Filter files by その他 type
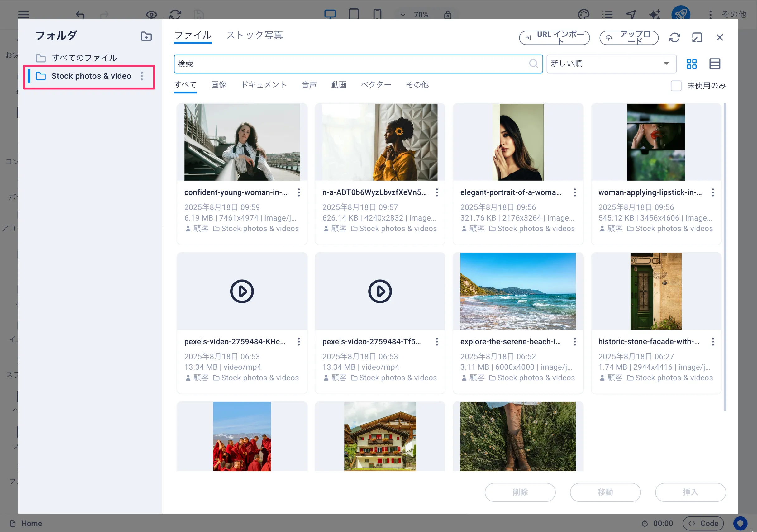This screenshot has height=532, width=757. pos(417,85)
